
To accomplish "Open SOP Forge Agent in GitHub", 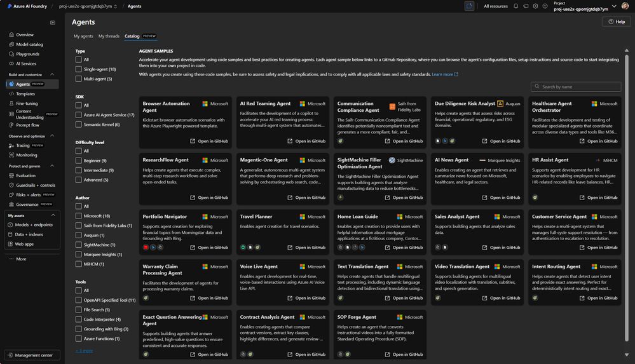I will (x=404, y=354).
